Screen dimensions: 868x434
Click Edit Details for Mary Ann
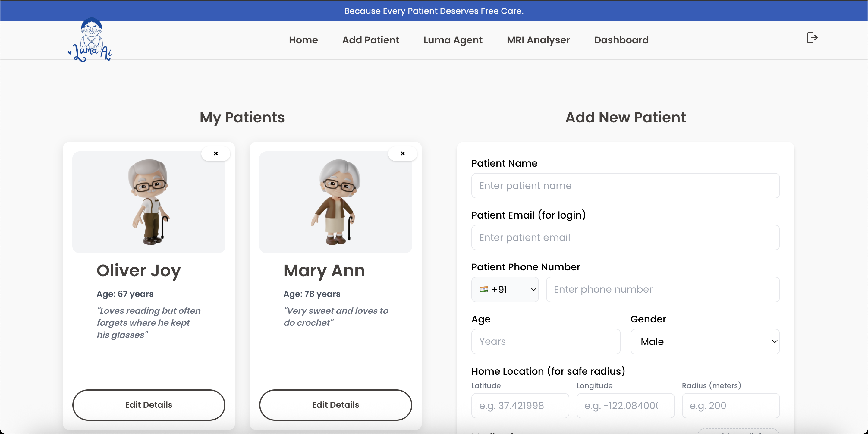tap(335, 405)
